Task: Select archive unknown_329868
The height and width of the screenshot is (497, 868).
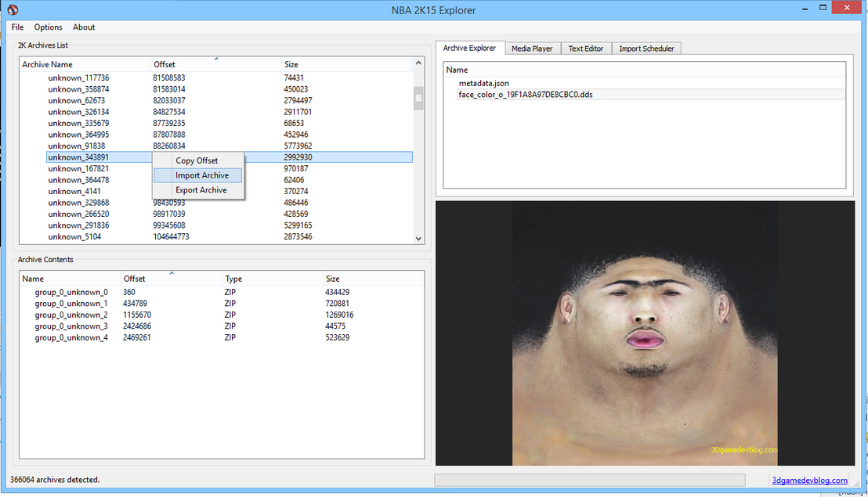Action: (78, 203)
